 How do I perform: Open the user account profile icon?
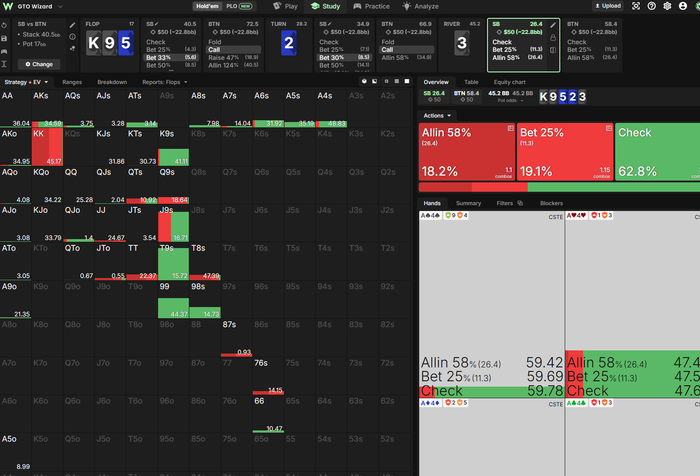tap(683, 6)
